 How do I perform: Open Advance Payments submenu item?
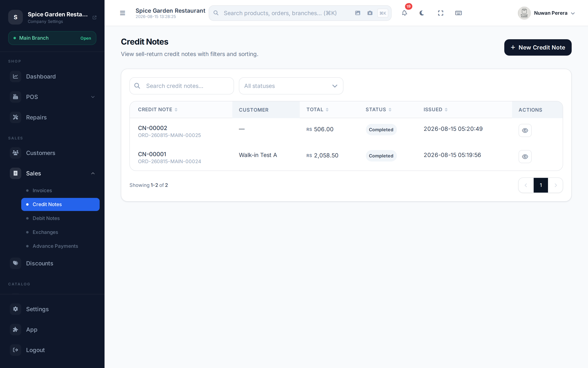click(60, 246)
